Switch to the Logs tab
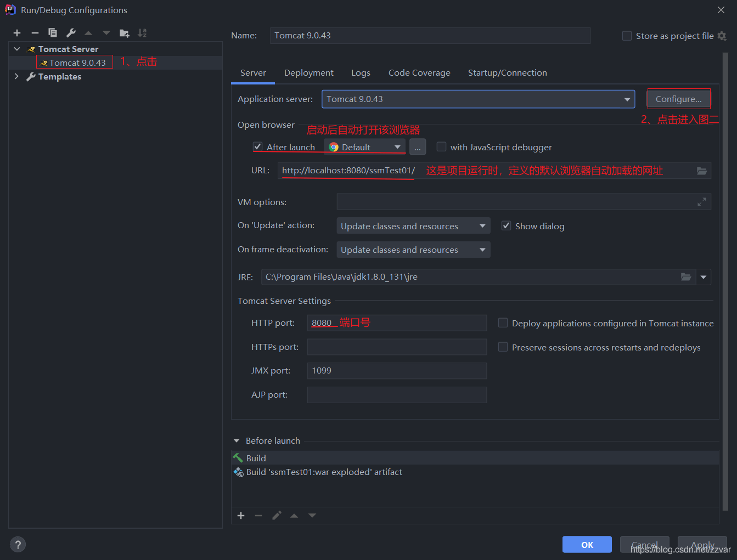The image size is (737, 560). [x=361, y=73]
